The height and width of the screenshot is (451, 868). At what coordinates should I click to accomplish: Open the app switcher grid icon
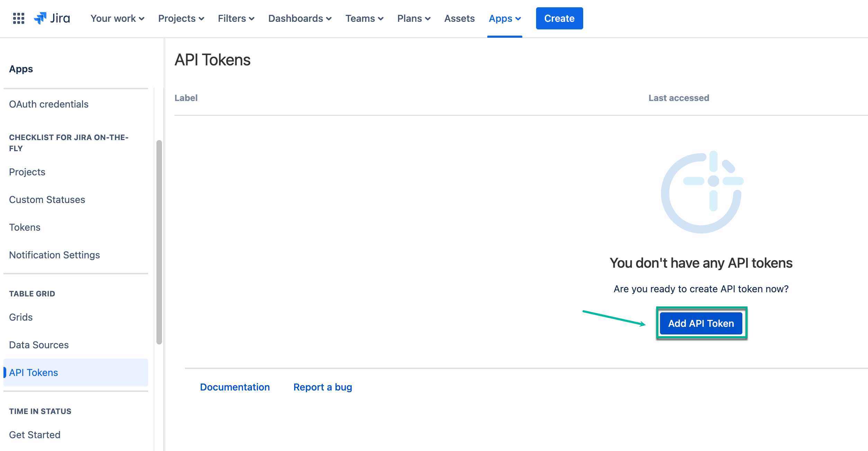18,18
